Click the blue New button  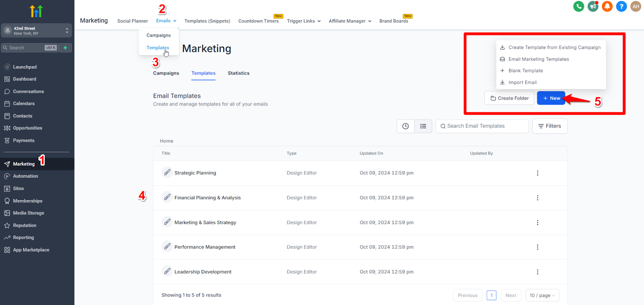point(551,98)
